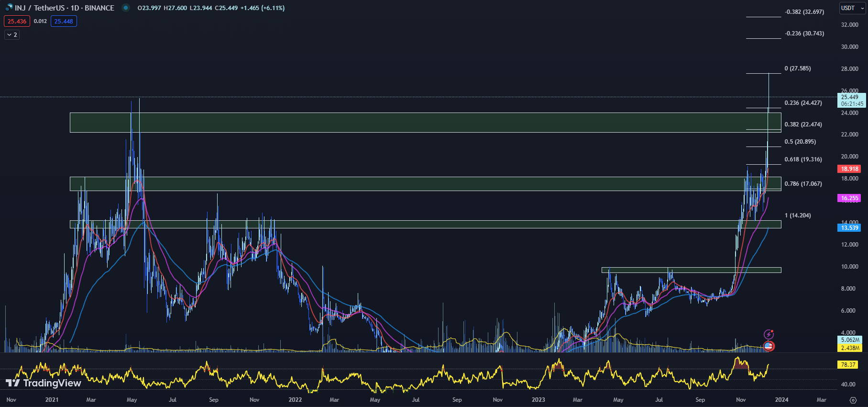
Task: Click the yellow RSI value 78.37 label
Action: [x=848, y=365]
